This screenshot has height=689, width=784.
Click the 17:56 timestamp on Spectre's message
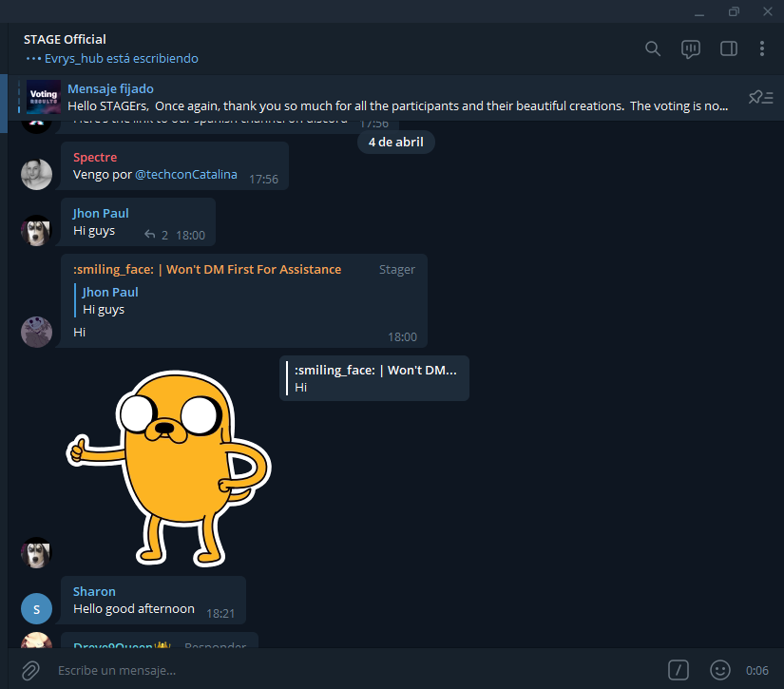pyautogui.click(x=263, y=179)
